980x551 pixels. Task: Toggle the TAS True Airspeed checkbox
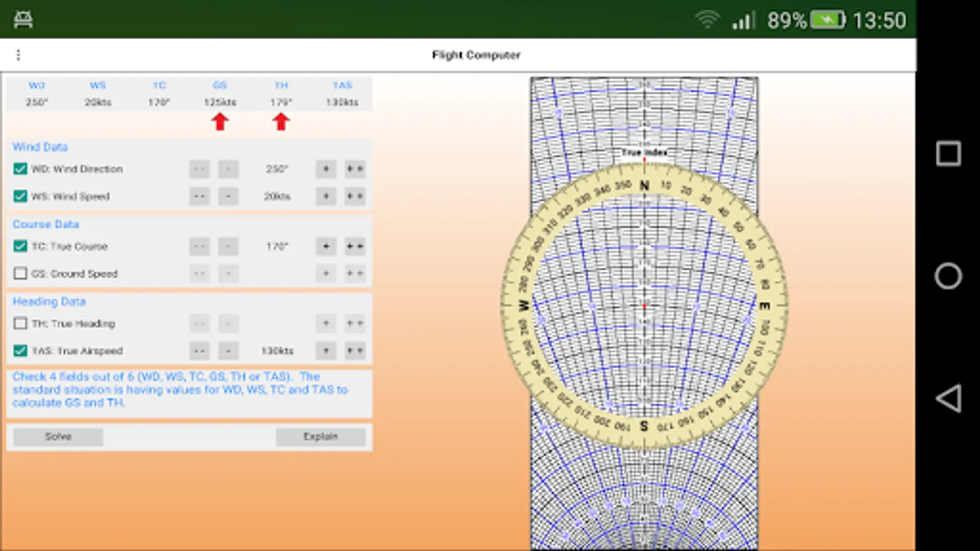tap(20, 350)
